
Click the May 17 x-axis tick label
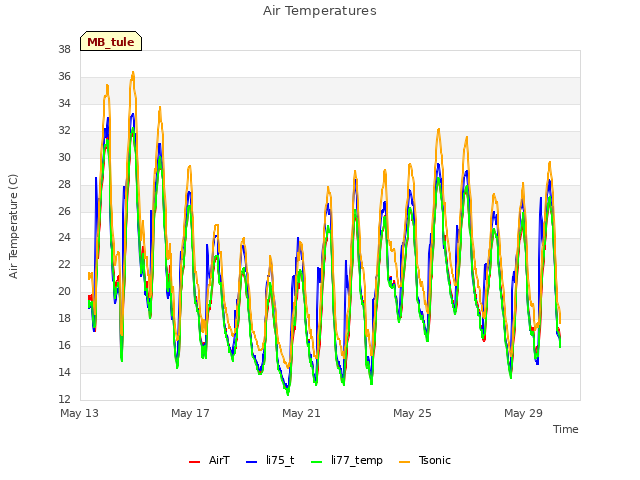[190, 413]
